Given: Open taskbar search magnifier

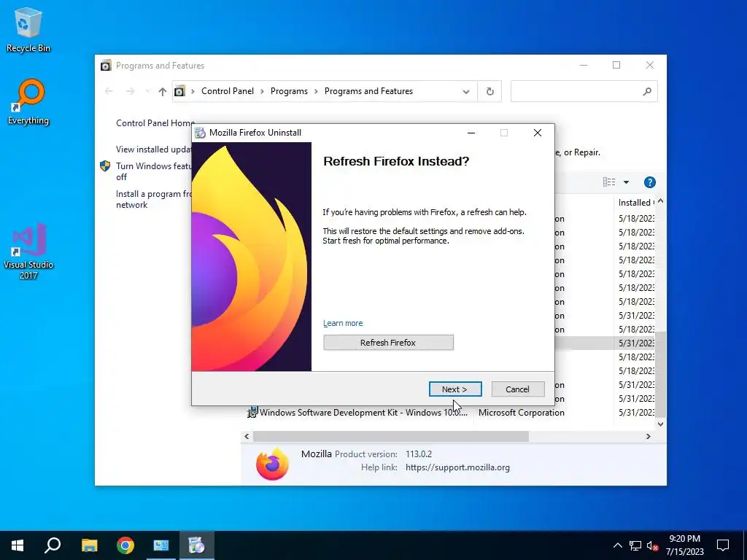Looking at the screenshot, I should pyautogui.click(x=53, y=545).
